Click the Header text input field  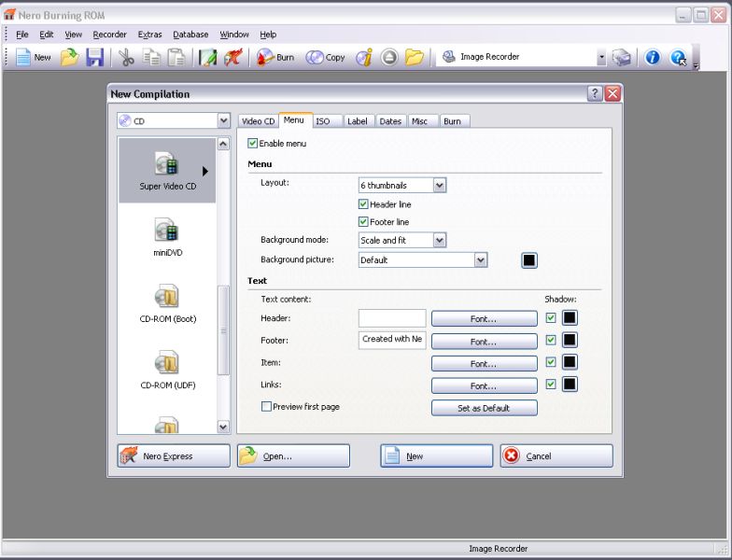(392, 317)
